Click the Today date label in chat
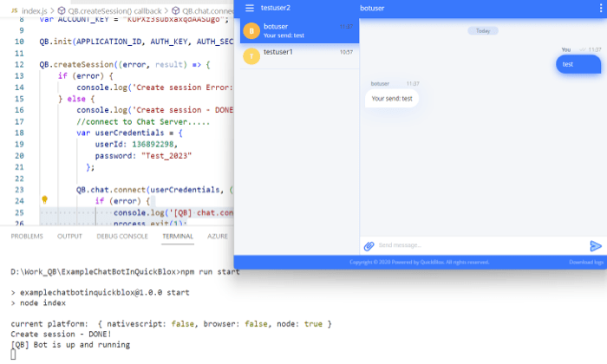 coord(483,31)
